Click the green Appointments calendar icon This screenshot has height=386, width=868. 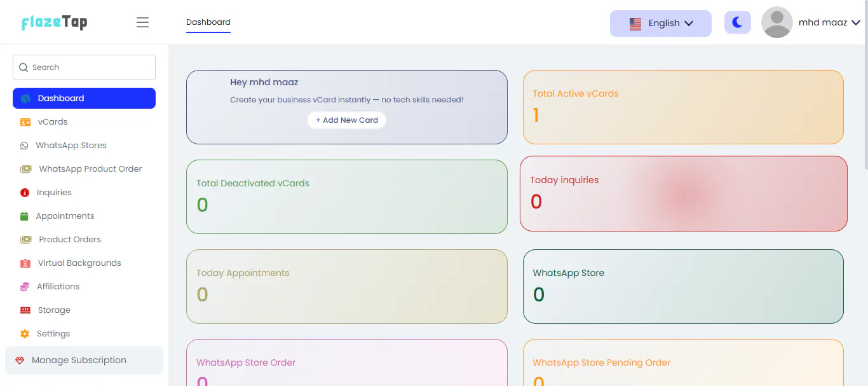pos(24,216)
